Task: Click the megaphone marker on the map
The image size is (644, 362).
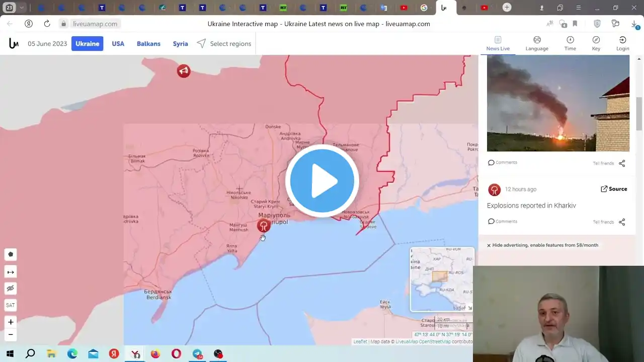Action: (184, 71)
